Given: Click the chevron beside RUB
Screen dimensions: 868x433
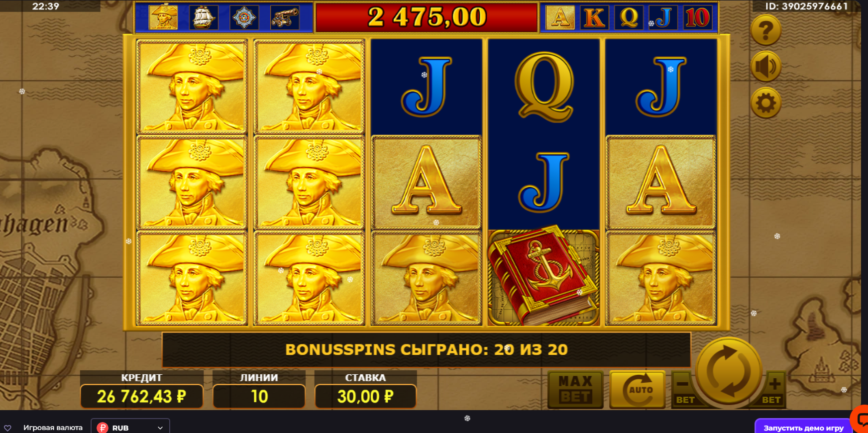Looking at the screenshot, I should (160, 428).
